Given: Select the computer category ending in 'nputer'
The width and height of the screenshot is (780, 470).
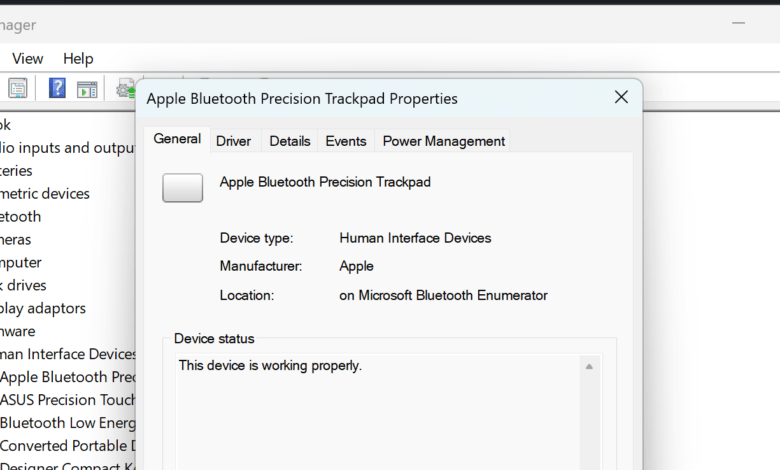Looking at the screenshot, I should (x=21, y=263).
